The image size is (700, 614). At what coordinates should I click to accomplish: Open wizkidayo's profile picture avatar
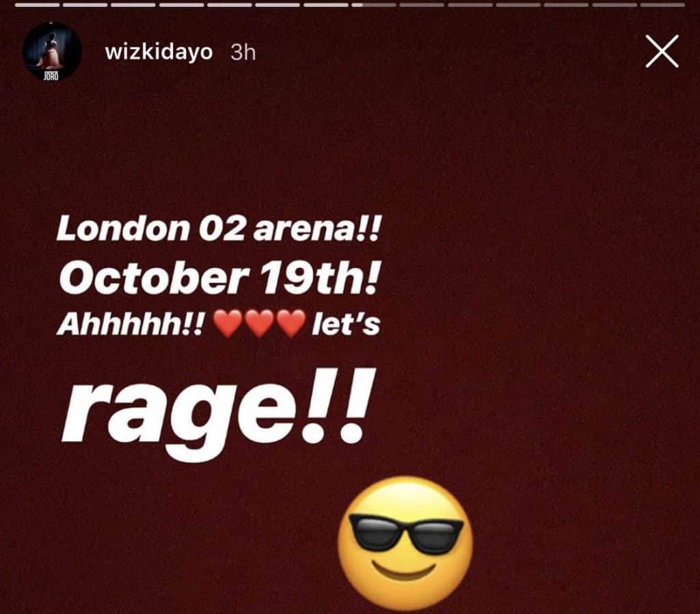tap(52, 51)
